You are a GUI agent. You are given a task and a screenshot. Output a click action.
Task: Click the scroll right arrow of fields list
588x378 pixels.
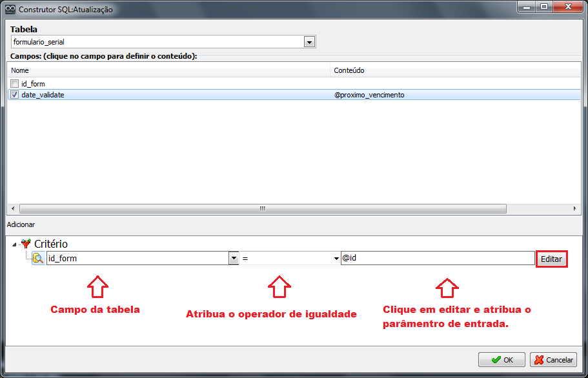576,209
